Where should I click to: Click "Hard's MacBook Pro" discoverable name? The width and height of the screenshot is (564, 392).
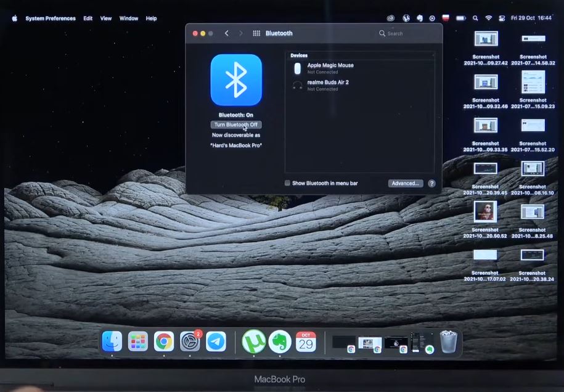[x=236, y=145]
